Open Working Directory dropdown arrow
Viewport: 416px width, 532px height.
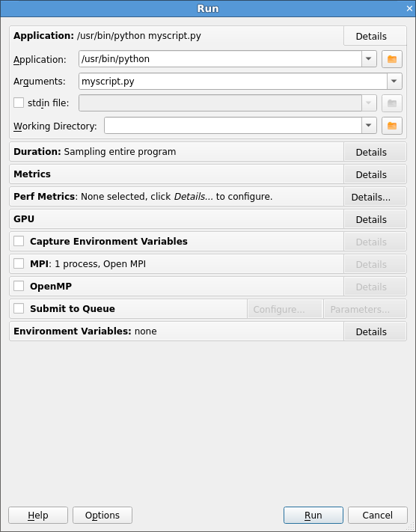[369, 126]
